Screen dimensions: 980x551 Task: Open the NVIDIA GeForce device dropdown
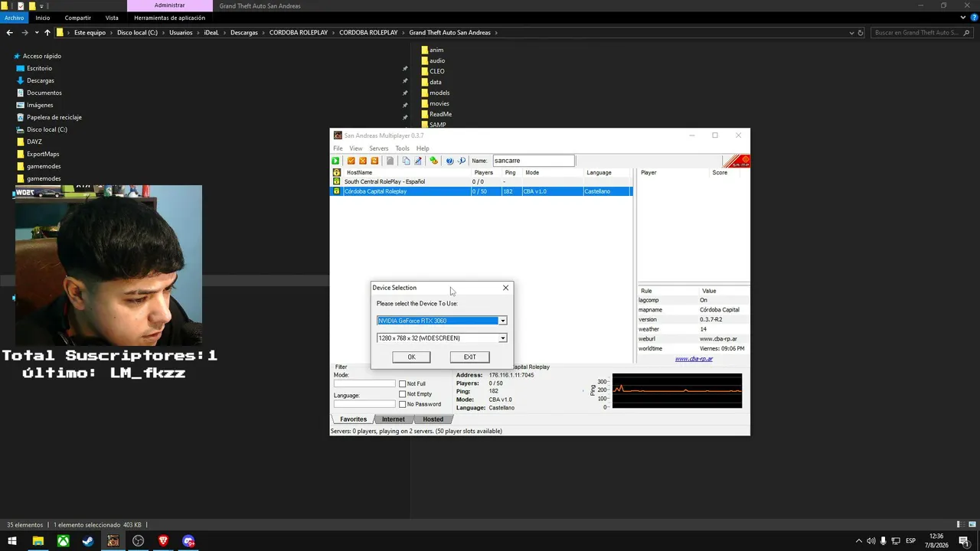(x=502, y=321)
